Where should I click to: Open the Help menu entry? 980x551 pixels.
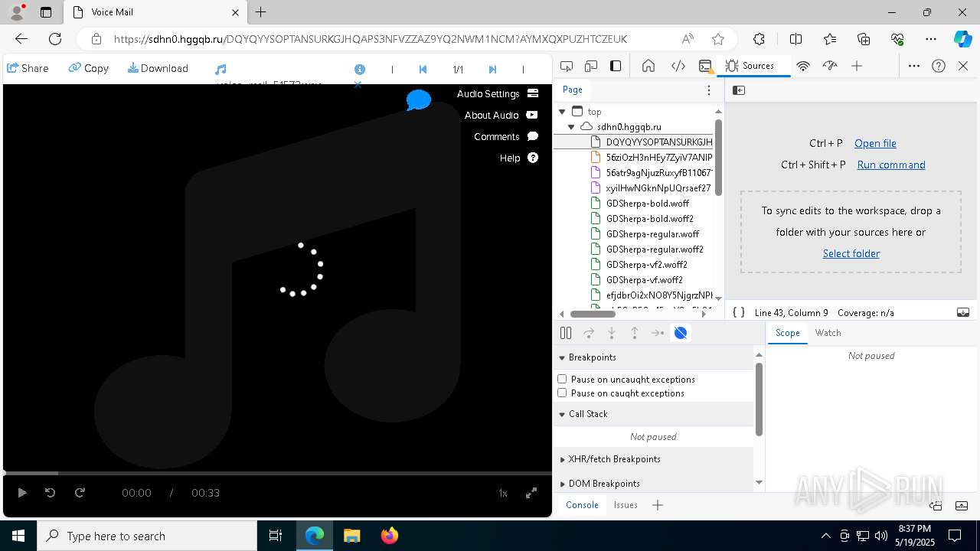pyautogui.click(x=519, y=158)
